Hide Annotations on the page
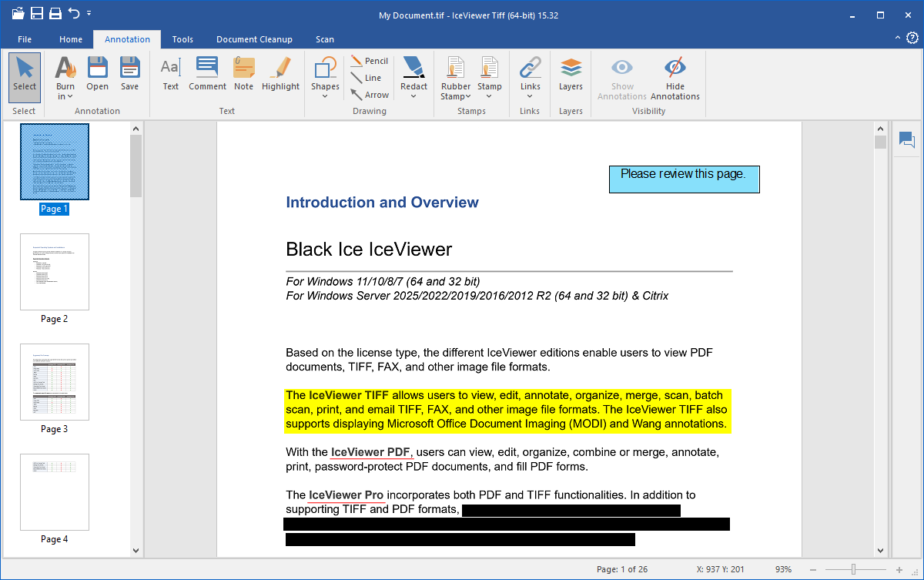The image size is (924, 580). click(x=675, y=78)
